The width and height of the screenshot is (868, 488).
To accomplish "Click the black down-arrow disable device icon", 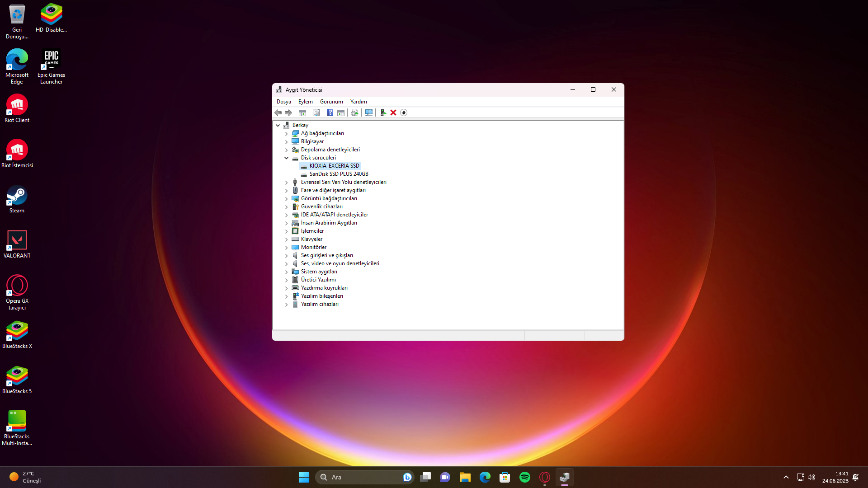I will pos(404,113).
